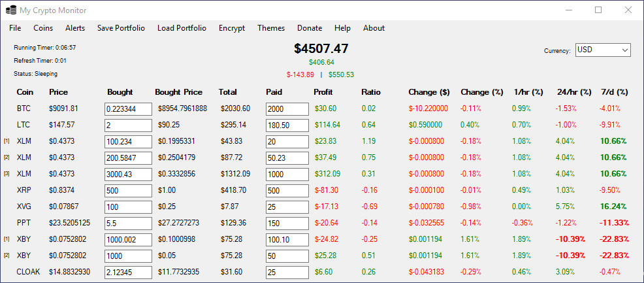Click the XRP Bought amount field

[128, 191]
